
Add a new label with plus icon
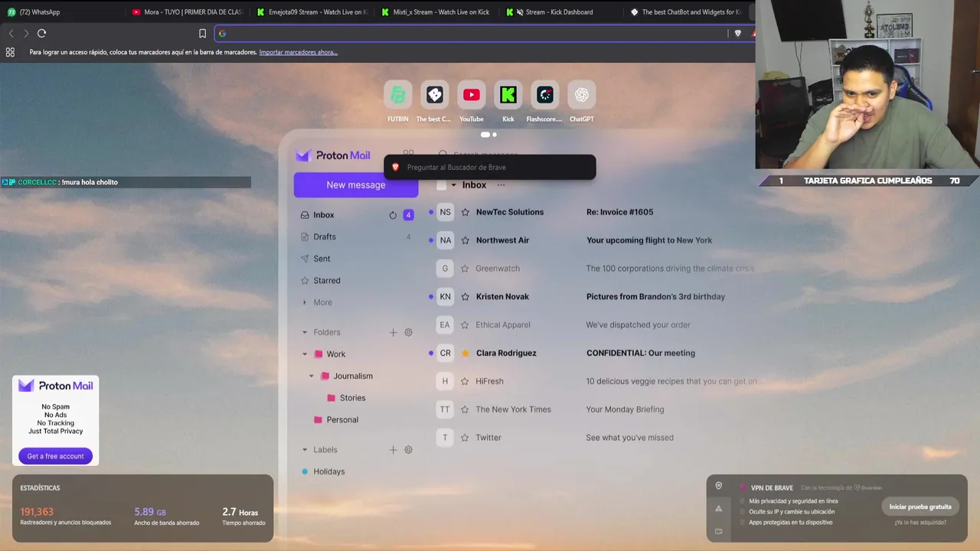tap(393, 450)
